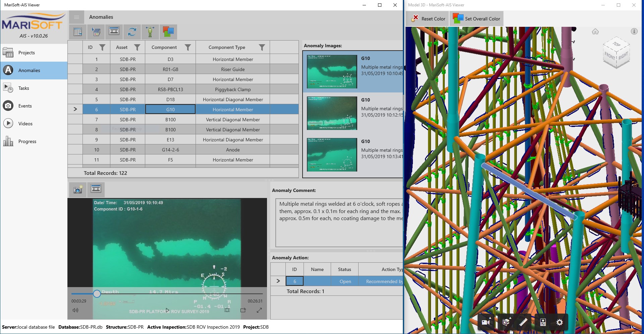Click the Set Overall Color button
This screenshot has height=334, width=644.
pos(477,19)
